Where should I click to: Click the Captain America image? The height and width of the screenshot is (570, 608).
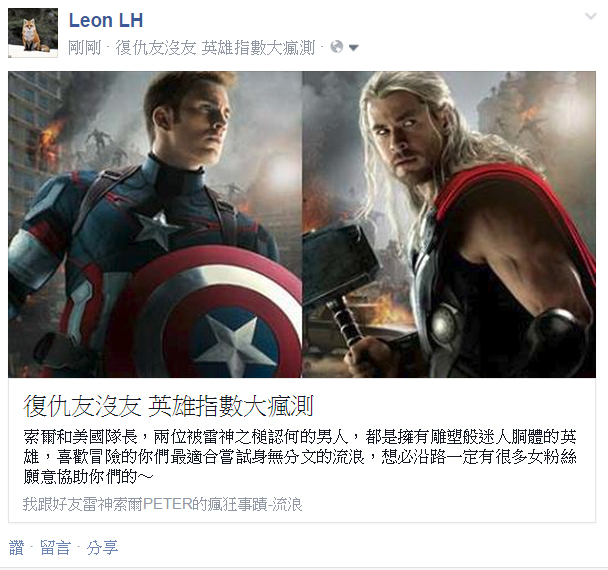click(155, 224)
